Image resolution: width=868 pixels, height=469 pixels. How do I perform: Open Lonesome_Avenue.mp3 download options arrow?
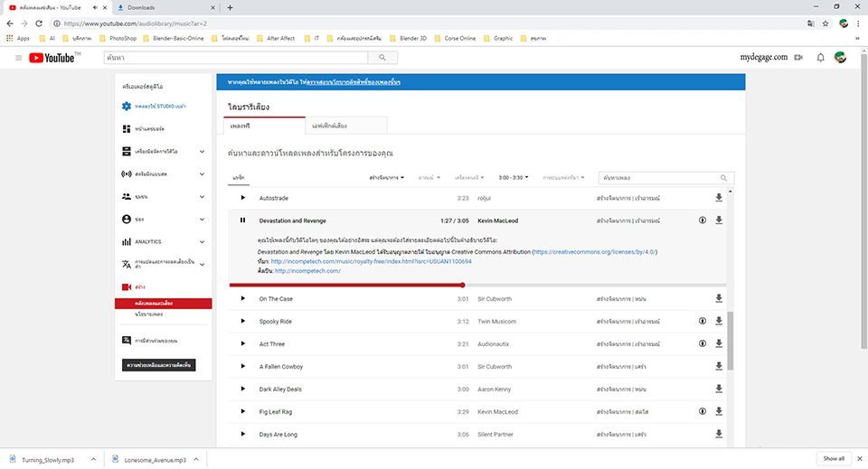[x=196, y=460]
